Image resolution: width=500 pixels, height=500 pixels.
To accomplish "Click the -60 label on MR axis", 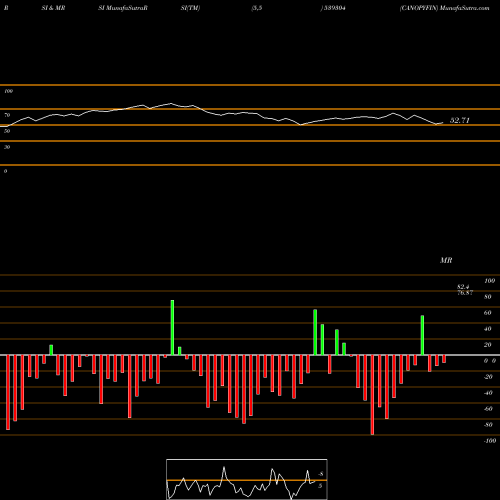I will pyautogui.click(x=488, y=409).
